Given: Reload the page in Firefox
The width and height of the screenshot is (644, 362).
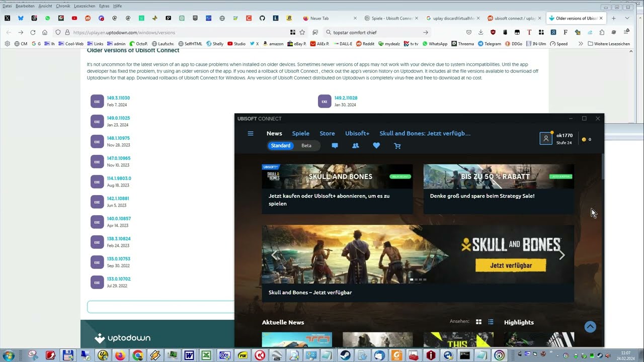Looking at the screenshot, I should (33, 32).
